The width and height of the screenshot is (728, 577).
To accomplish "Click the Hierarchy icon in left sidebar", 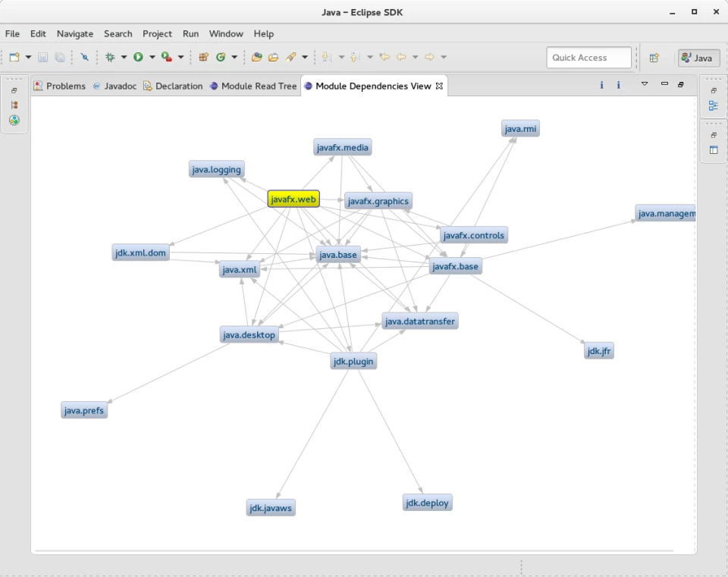I will click(x=14, y=105).
